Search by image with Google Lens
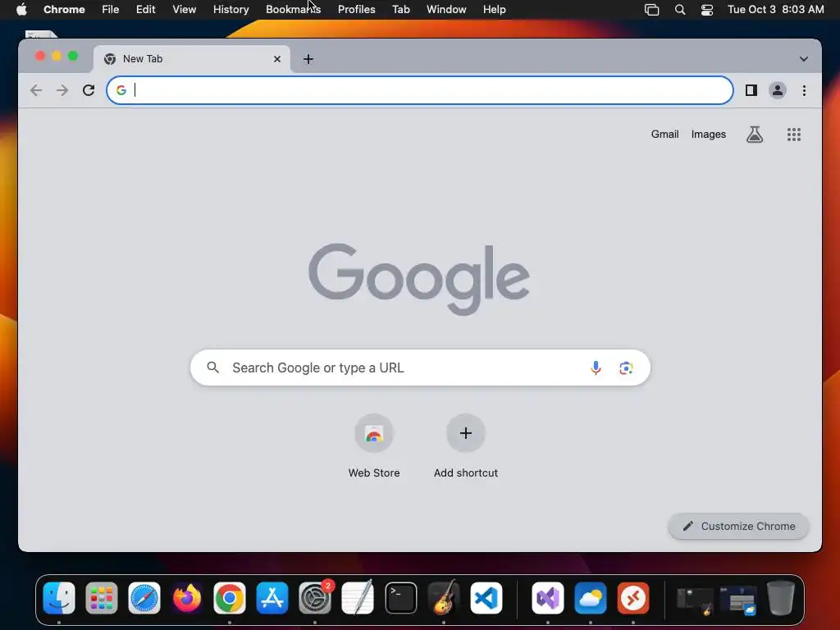This screenshot has height=630, width=840. tap(626, 368)
